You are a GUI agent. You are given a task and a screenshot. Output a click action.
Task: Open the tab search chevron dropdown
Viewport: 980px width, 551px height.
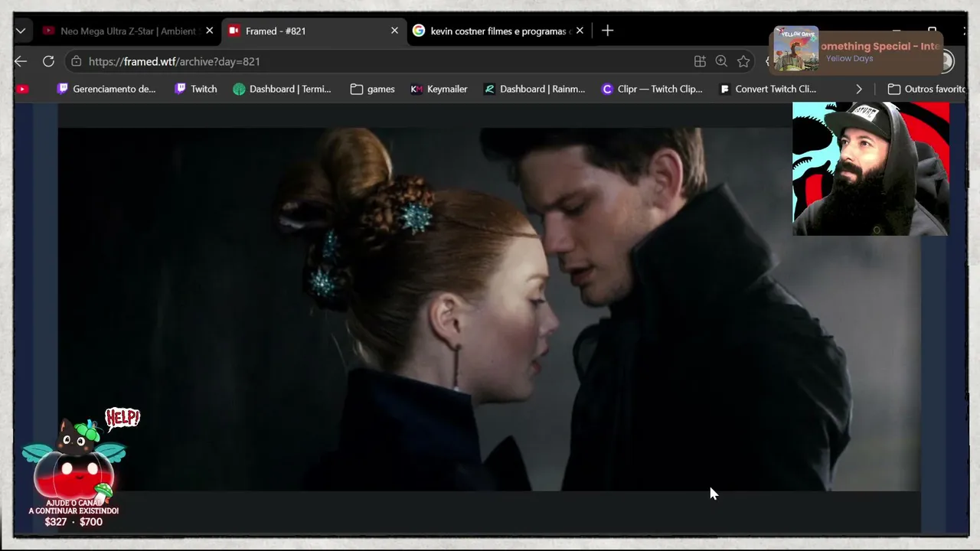click(21, 31)
